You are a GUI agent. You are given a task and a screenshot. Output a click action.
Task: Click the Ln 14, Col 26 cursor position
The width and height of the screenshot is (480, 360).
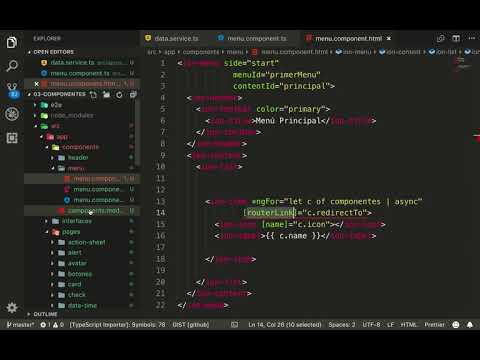coord(285,325)
